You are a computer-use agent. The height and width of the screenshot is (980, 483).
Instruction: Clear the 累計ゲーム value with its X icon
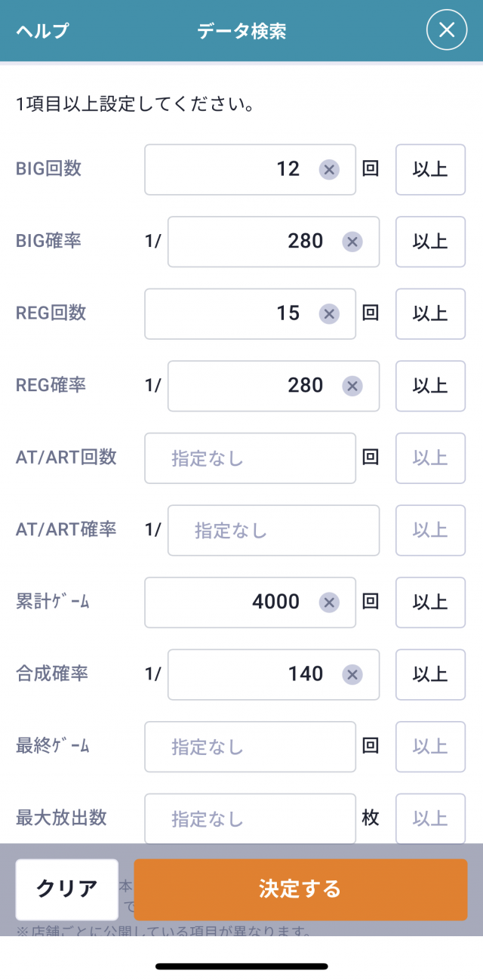(x=328, y=602)
